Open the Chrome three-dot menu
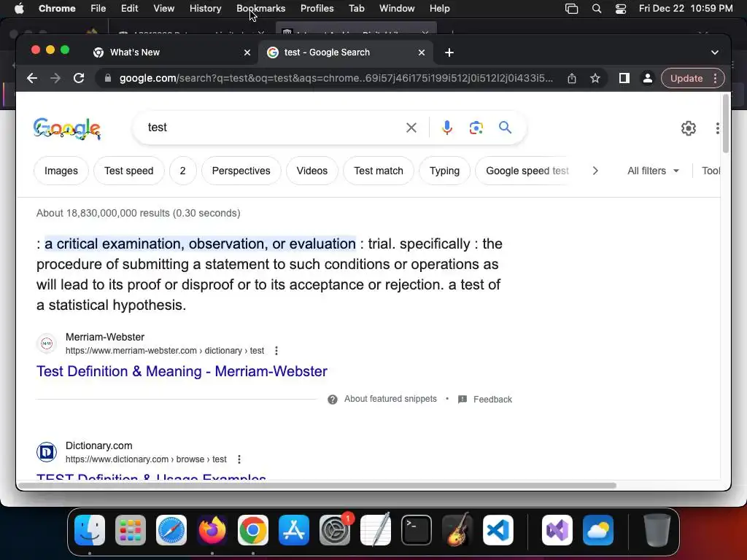Viewport: 747px width, 560px height. tap(715, 78)
